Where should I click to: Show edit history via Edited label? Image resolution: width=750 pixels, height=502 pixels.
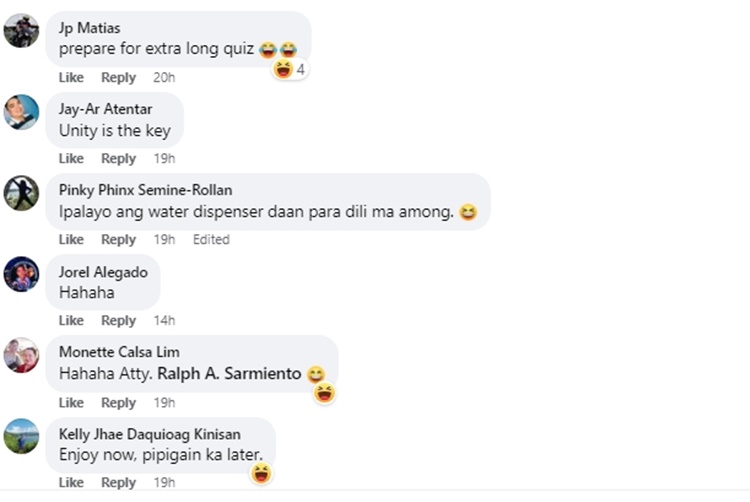[x=211, y=240]
